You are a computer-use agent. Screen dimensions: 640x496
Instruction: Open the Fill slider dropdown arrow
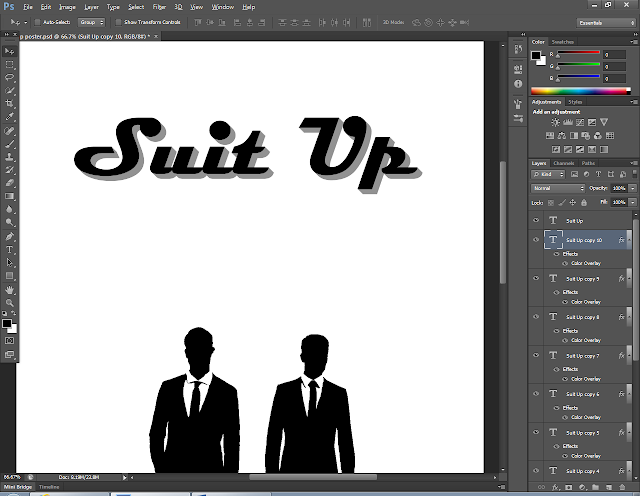[x=633, y=202]
